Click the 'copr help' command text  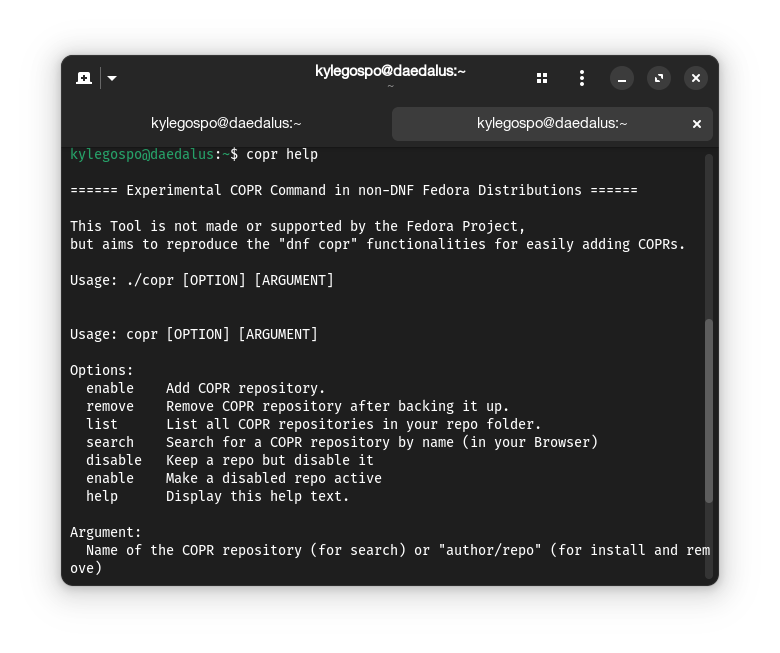click(x=282, y=155)
